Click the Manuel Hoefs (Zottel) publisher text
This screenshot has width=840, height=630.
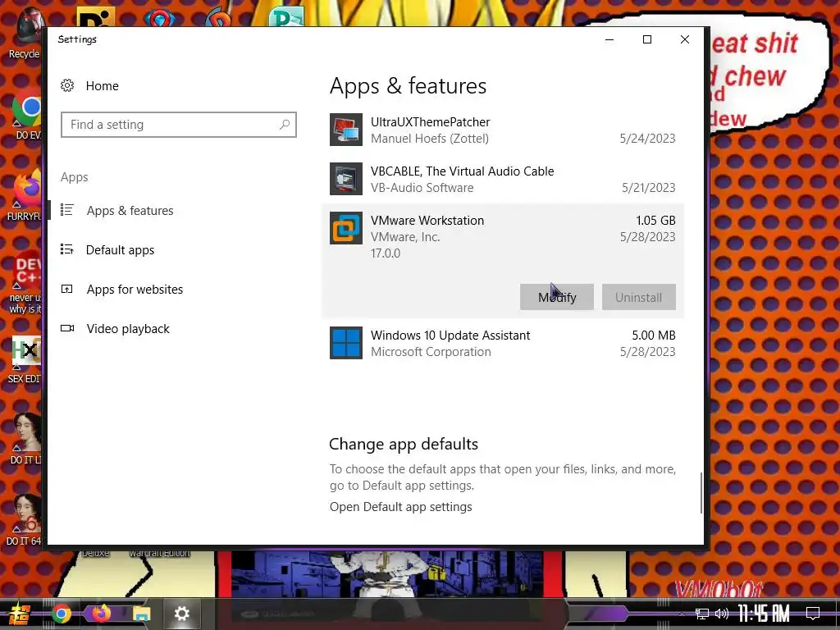click(x=430, y=139)
